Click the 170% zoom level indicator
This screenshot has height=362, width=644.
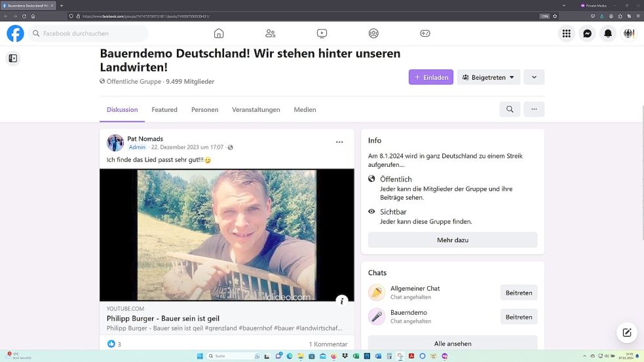(544, 16)
